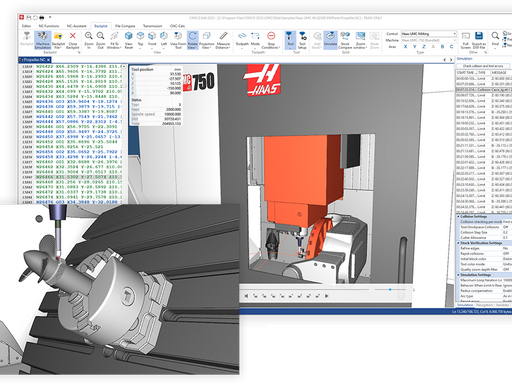Image resolution: width=512 pixels, height=384 pixels.
Task: Open the Control type dropdown
Action: coord(428,34)
